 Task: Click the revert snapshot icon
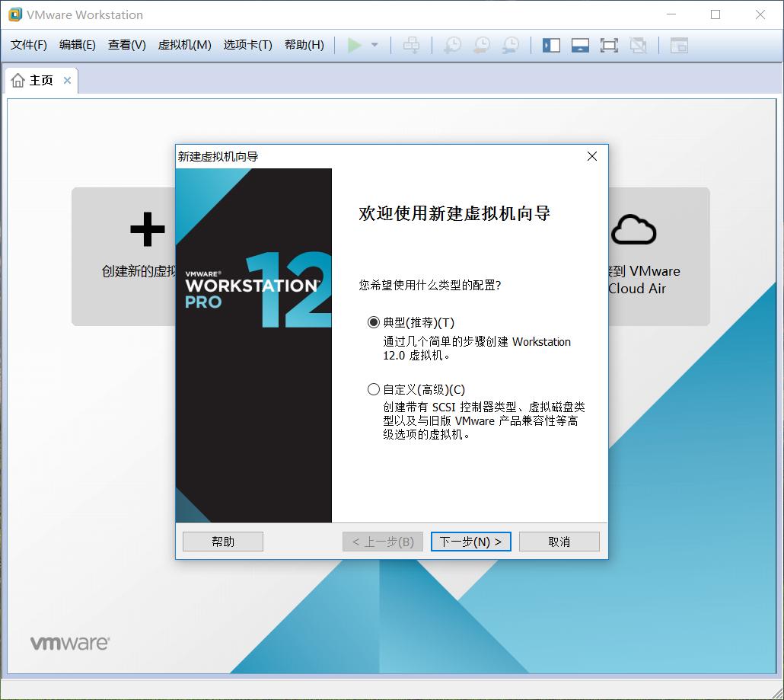tap(481, 45)
